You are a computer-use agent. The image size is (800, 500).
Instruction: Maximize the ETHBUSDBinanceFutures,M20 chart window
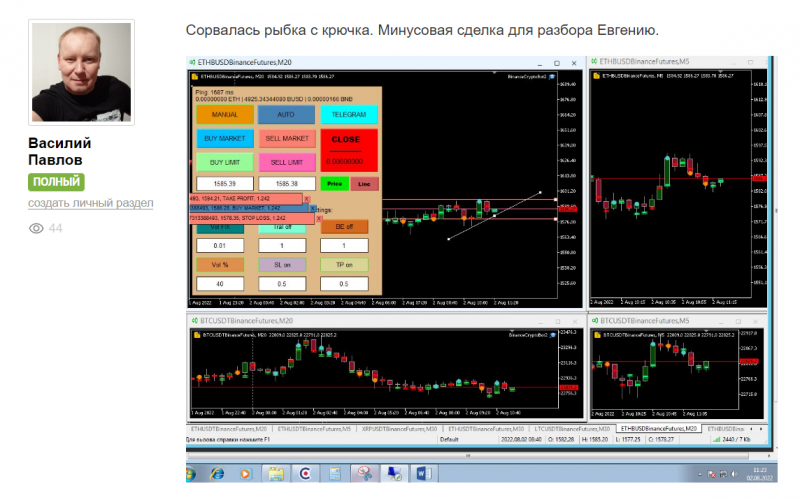557,63
